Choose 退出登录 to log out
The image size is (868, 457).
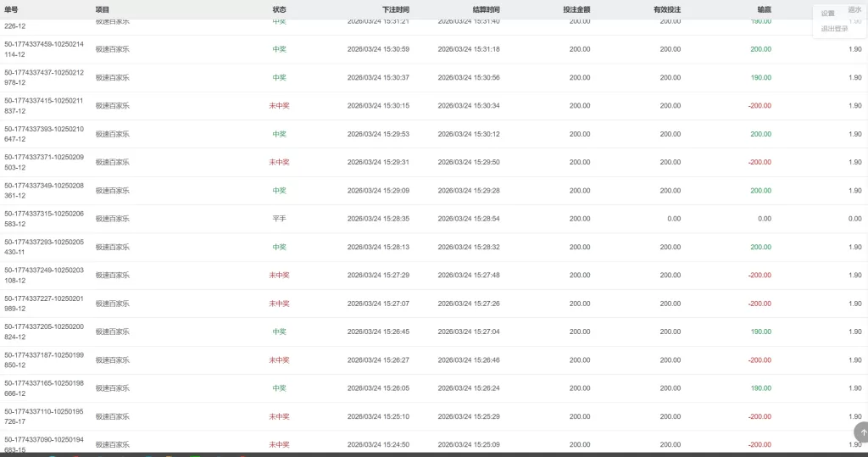834,29
